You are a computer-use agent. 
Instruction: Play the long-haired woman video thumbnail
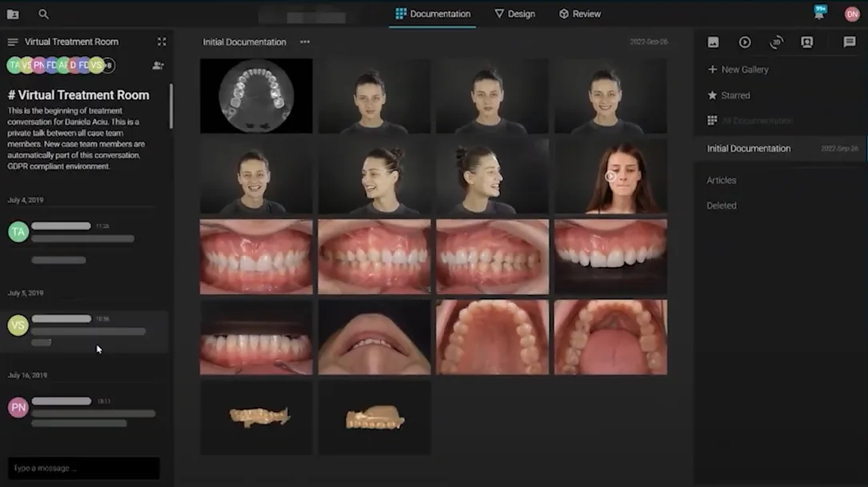(x=610, y=176)
